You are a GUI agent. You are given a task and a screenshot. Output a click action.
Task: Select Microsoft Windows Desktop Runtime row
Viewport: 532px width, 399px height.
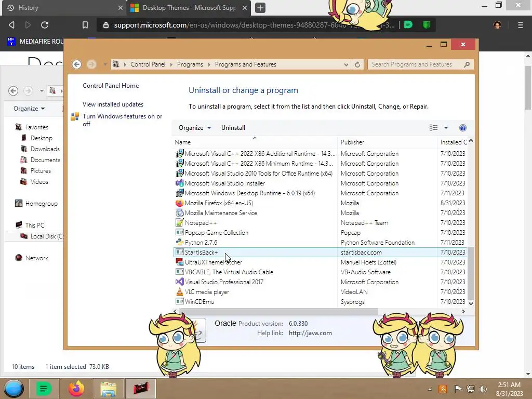tap(321, 193)
